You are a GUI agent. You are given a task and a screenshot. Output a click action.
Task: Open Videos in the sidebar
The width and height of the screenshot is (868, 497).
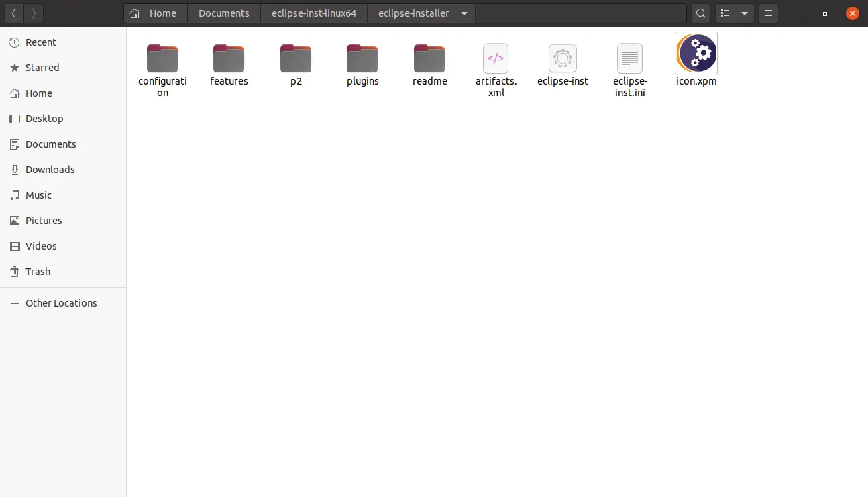click(x=63, y=246)
